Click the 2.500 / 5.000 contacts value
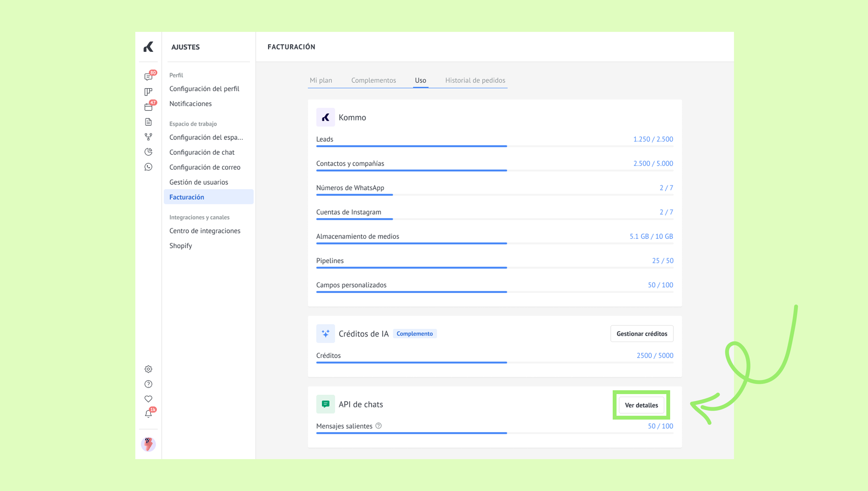Screen dimensions: 868x491 [653, 163]
